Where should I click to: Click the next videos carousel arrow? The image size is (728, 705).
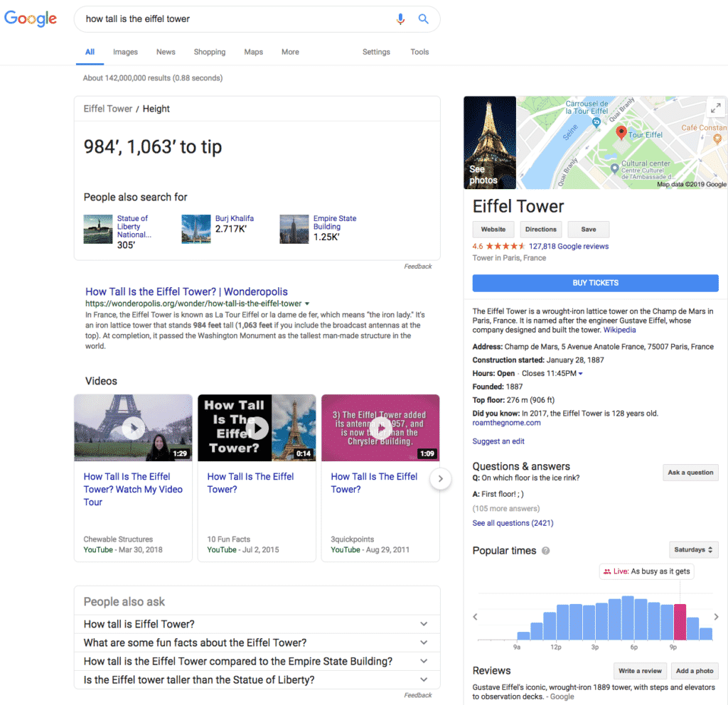(441, 478)
